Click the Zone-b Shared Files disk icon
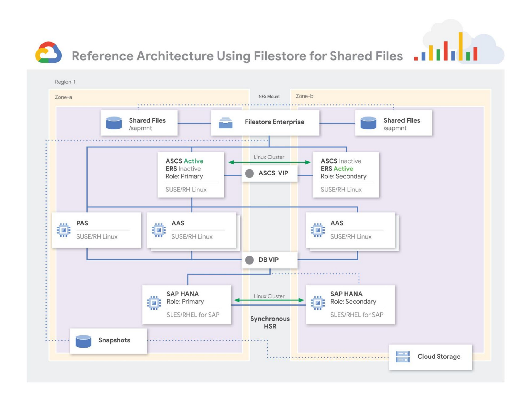The width and height of the screenshot is (532, 418). click(x=368, y=123)
